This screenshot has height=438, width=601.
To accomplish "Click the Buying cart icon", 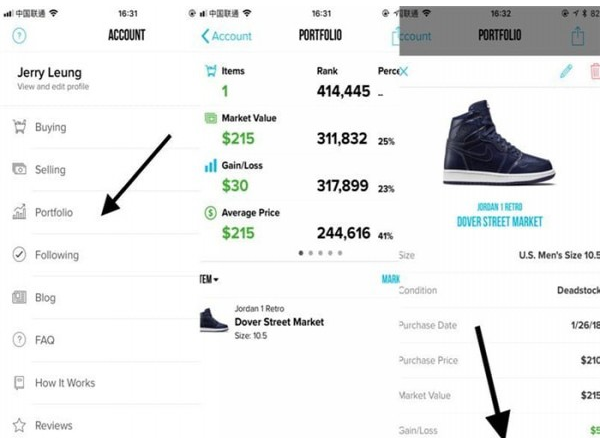I will point(19,127).
